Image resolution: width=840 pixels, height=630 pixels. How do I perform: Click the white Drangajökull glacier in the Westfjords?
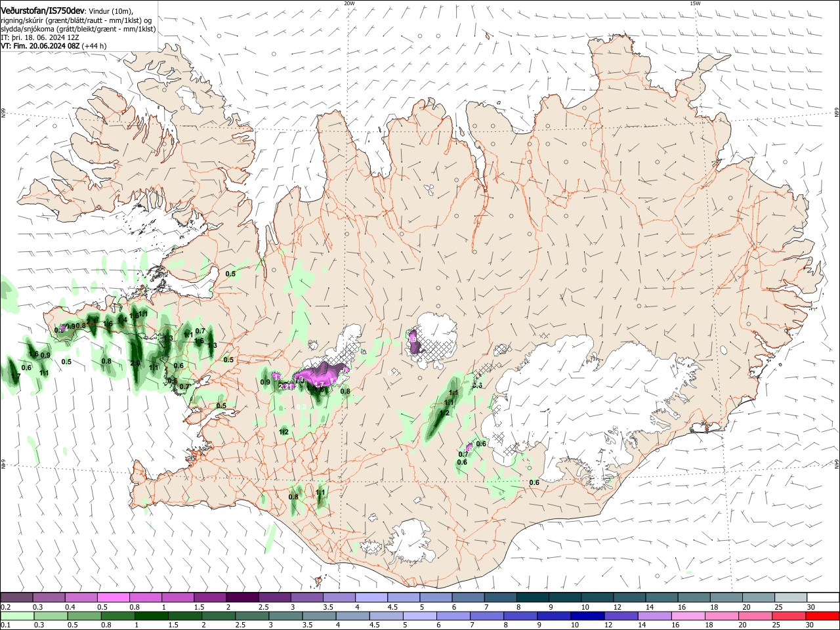(x=190, y=99)
